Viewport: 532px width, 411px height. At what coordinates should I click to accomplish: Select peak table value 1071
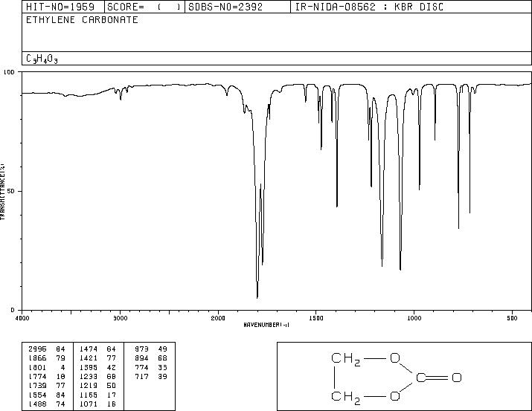click(x=89, y=404)
